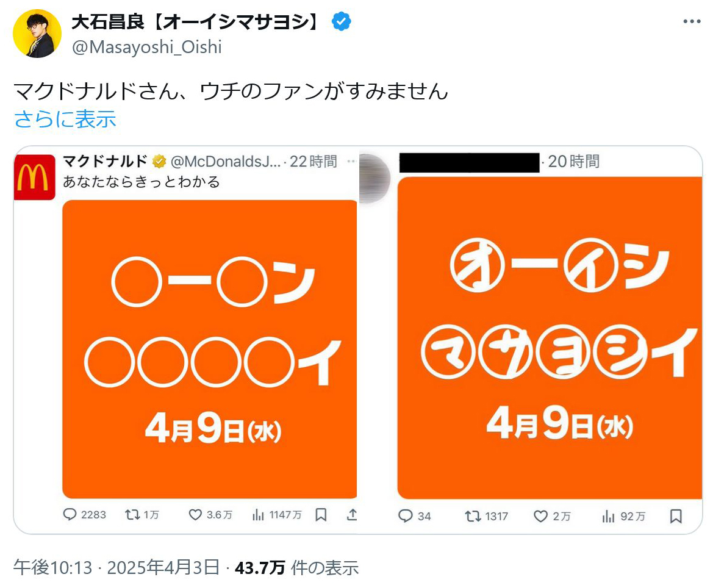Open the @Masayoshi_Oishi profile handle
The image size is (713, 588).
tap(147, 47)
